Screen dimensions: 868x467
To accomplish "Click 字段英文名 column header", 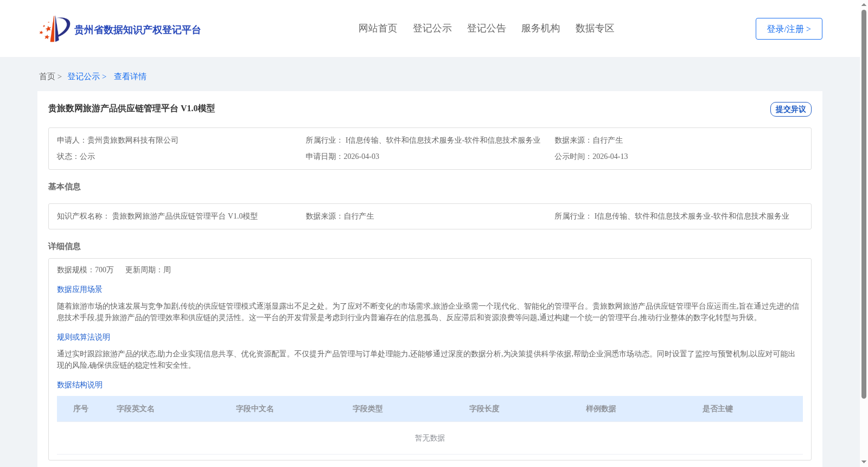I will point(136,408).
